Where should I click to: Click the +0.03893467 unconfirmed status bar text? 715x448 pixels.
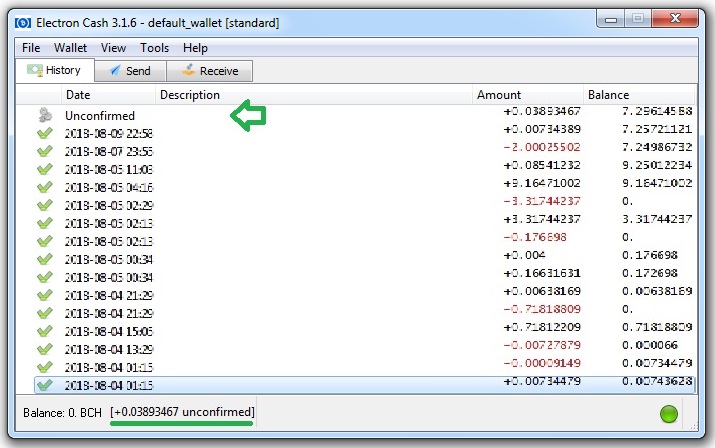tap(182, 412)
